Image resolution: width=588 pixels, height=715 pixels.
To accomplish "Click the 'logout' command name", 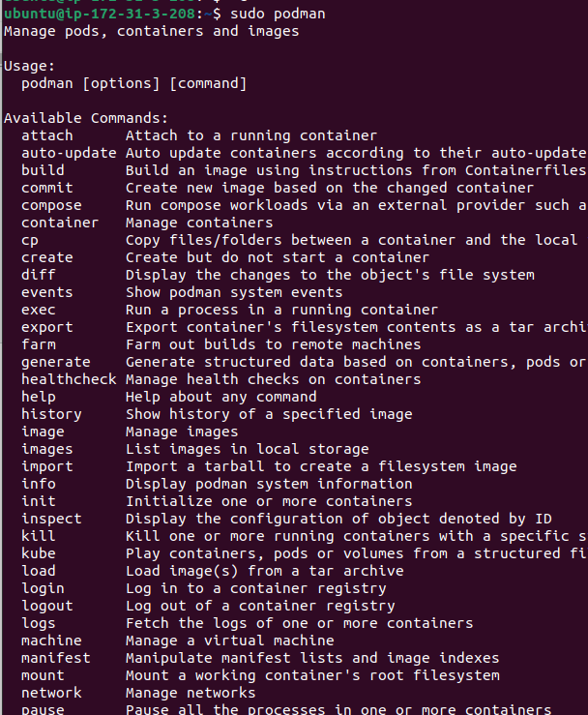I will tap(47, 606).
